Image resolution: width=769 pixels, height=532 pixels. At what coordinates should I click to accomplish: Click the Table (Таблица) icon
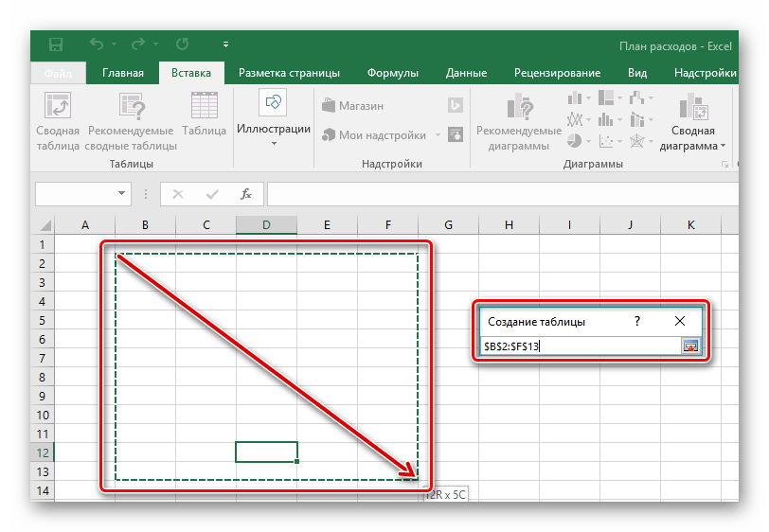tap(204, 107)
